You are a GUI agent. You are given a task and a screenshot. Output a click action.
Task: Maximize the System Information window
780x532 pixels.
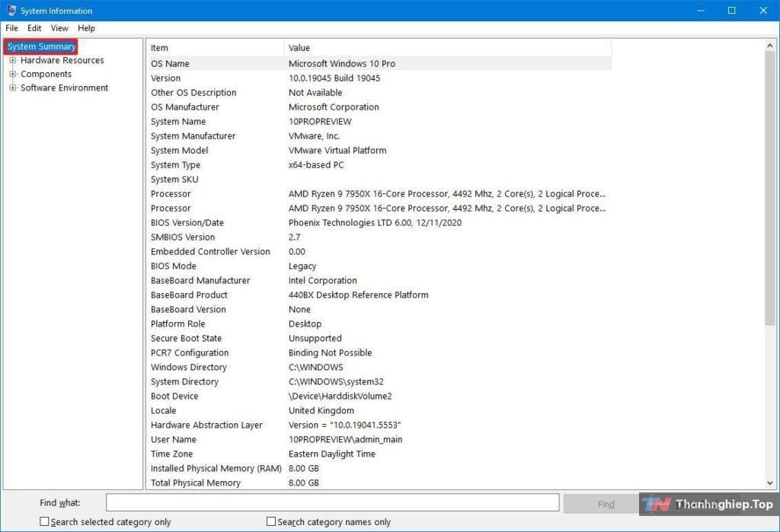tap(732, 11)
